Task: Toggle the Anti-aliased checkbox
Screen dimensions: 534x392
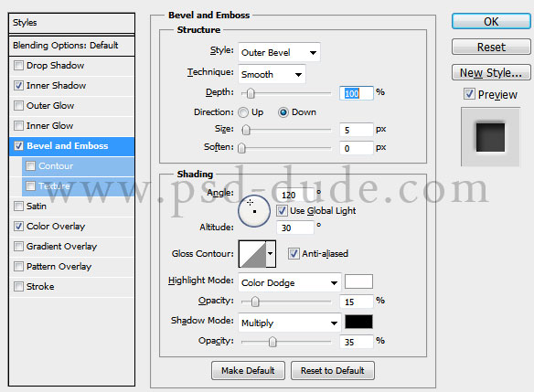Action: click(294, 253)
